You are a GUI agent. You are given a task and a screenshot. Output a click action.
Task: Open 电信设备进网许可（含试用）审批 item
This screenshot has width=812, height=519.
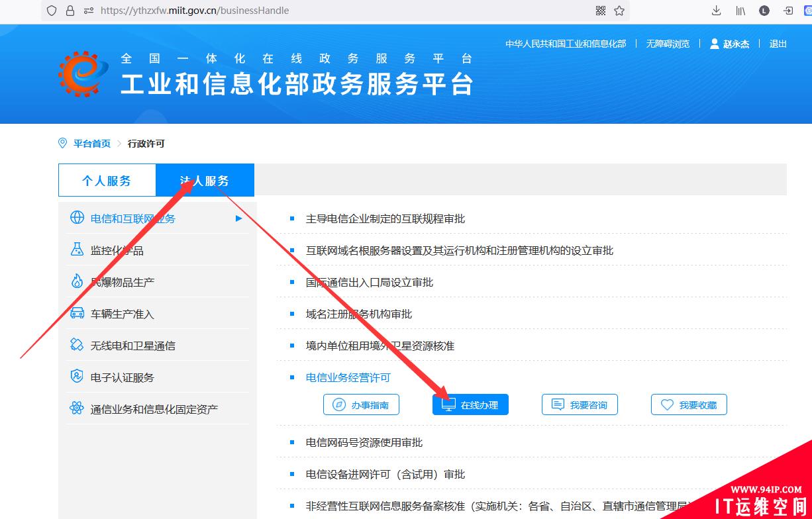coord(385,474)
